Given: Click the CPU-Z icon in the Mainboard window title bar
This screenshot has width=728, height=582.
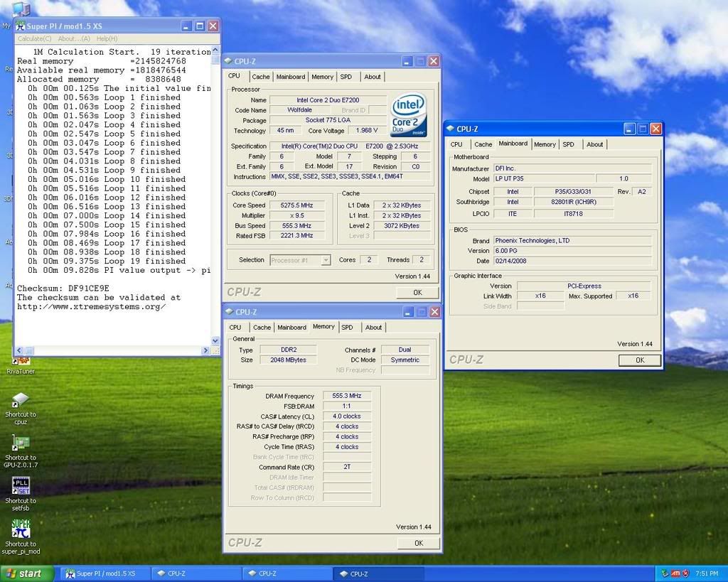Looking at the screenshot, I should pos(450,129).
